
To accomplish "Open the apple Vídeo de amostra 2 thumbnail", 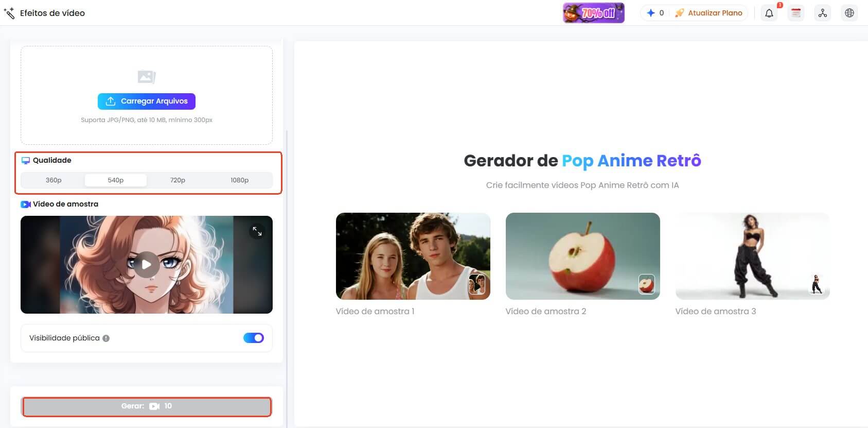I will 583,256.
